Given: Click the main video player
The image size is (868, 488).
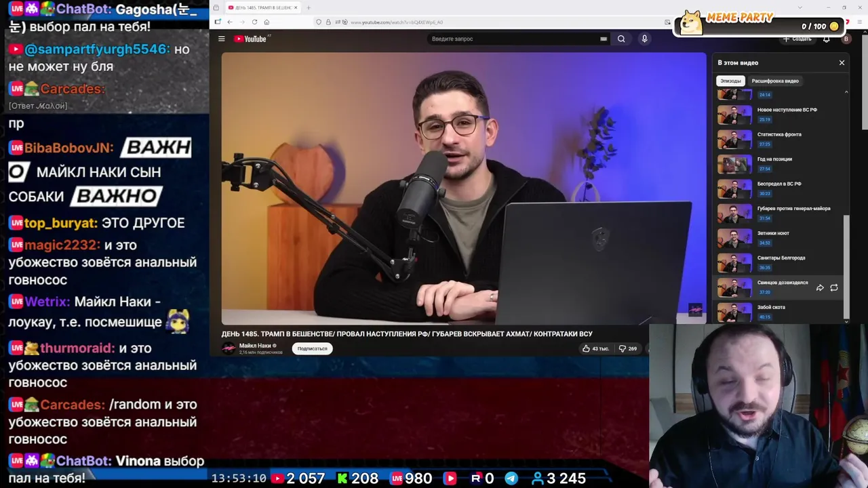Looking at the screenshot, I should coord(464,188).
